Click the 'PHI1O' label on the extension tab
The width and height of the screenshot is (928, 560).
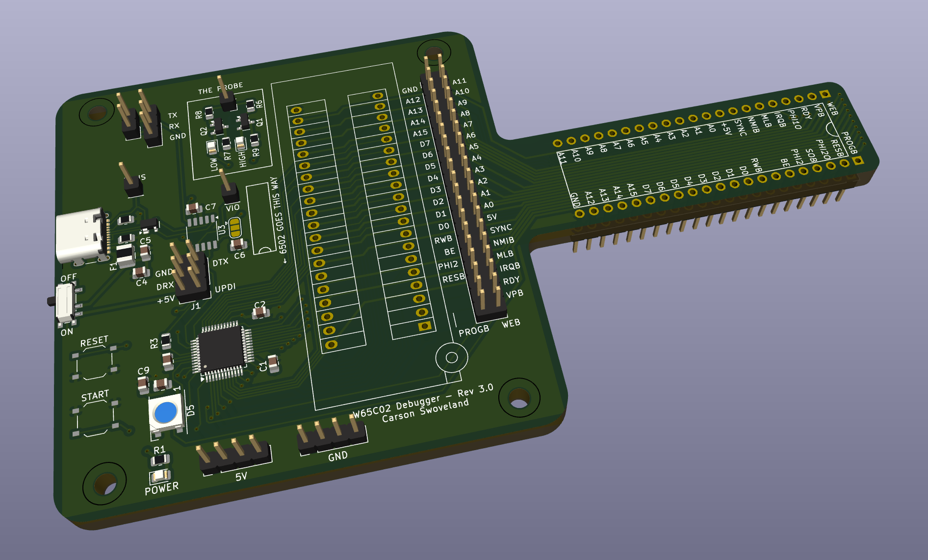[x=795, y=120]
